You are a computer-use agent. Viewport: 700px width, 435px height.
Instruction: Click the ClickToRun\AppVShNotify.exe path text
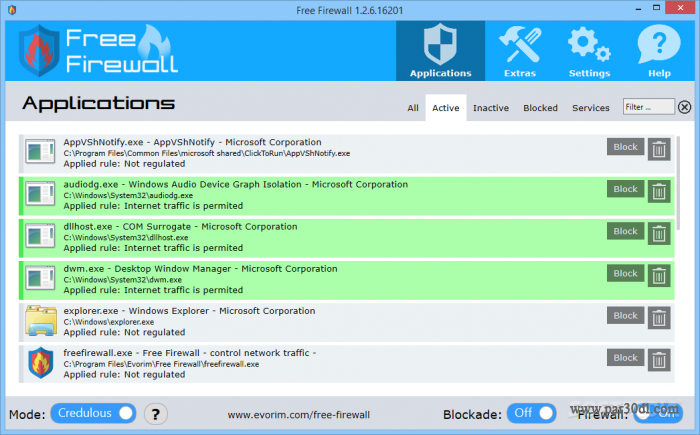pyautogui.click(x=207, y=153)
